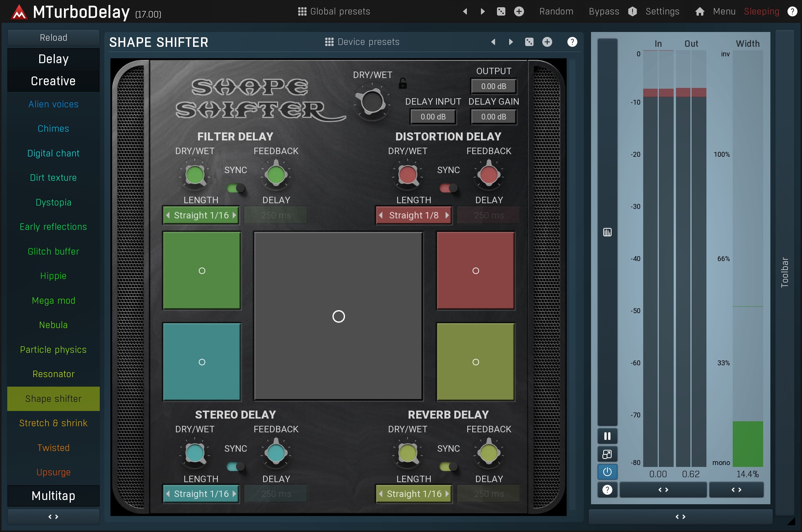
Task: Toggle the DRY/WET lock icon
Action: click(x=403, y=83)
